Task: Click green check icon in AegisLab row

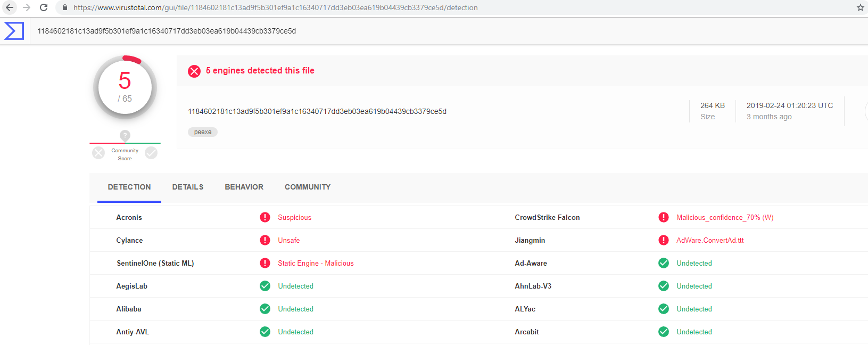Action: coord(265,286)
